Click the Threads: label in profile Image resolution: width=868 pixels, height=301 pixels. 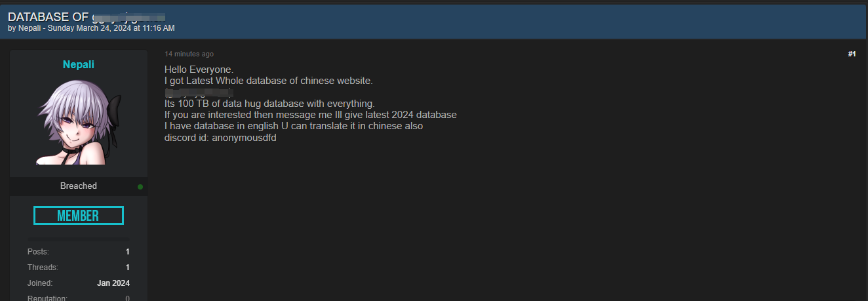click(x=43, y=268)
